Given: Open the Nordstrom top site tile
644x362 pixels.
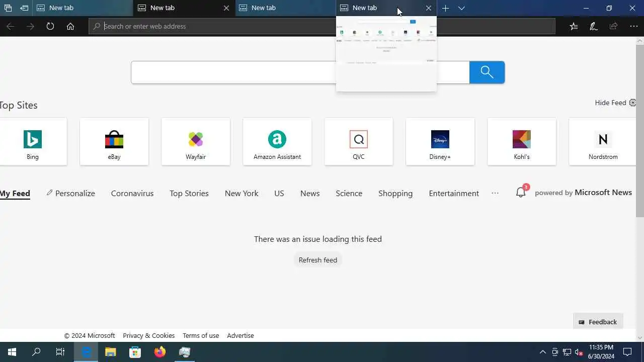Looking at the screenshot, I should point(603,141).
